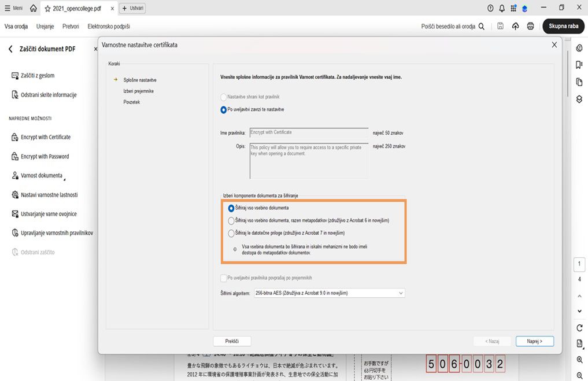Open Ustvarjanje varne ovojnice
The image size is (588, 381).
coord(44,214)
